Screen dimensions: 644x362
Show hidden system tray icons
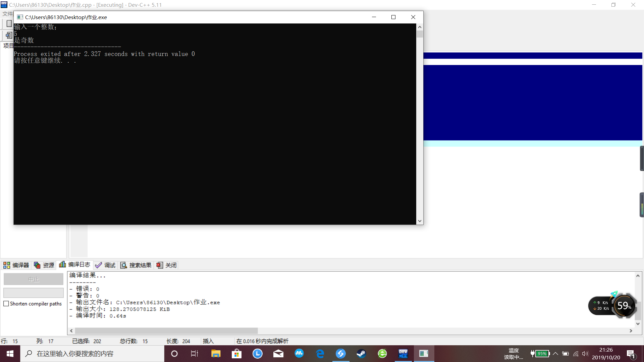click(555, 354)
